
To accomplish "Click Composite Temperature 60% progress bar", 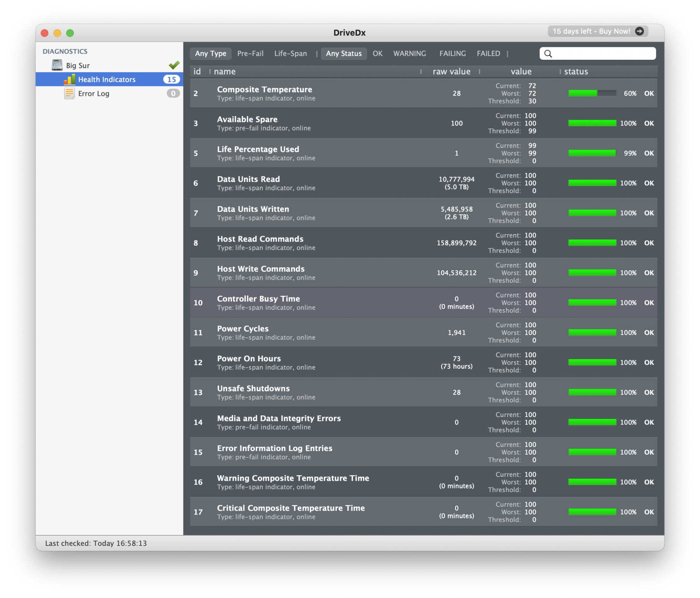I will pyautogui.click(x=592, y=93).
